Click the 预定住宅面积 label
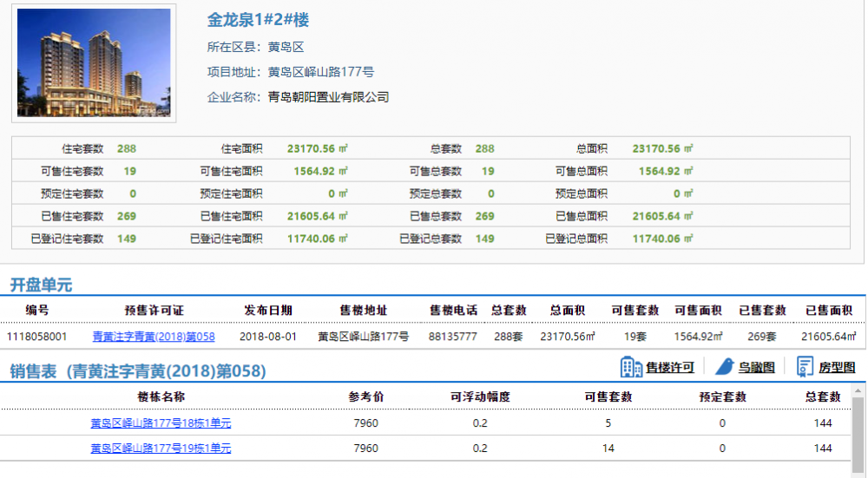868x478 pixels. click(x=232, y=194)
